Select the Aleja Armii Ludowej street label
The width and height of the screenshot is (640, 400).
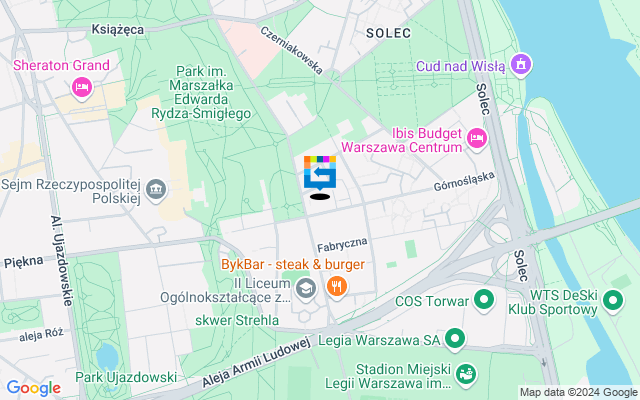(256, 362)
